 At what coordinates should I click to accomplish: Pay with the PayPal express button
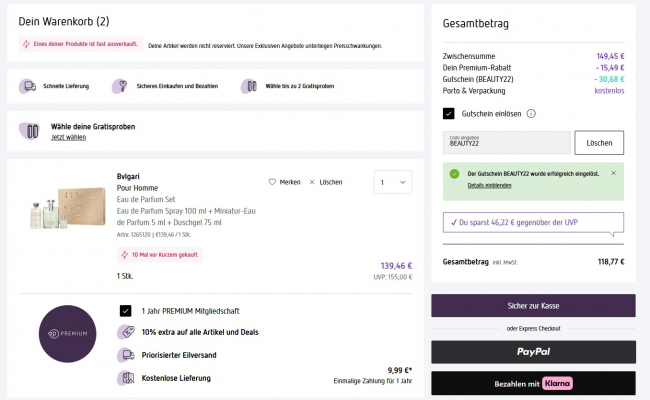(x=533, y=352)
